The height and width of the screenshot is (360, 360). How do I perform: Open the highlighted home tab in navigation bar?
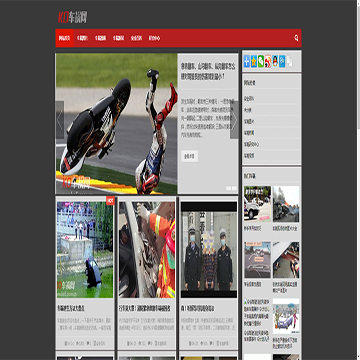coord(64,38)
